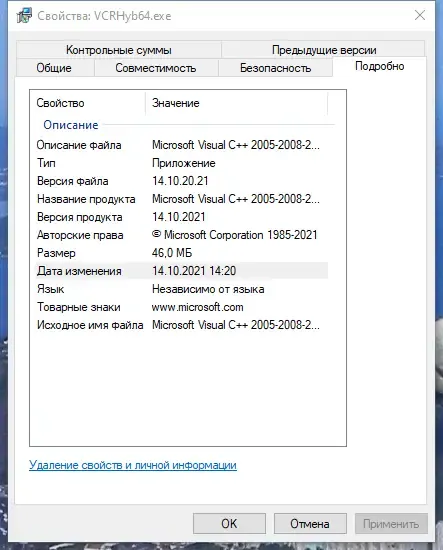Screen dimensions: 443x550
Task: Click the Свойство column header
Action: tap(88, 103)
